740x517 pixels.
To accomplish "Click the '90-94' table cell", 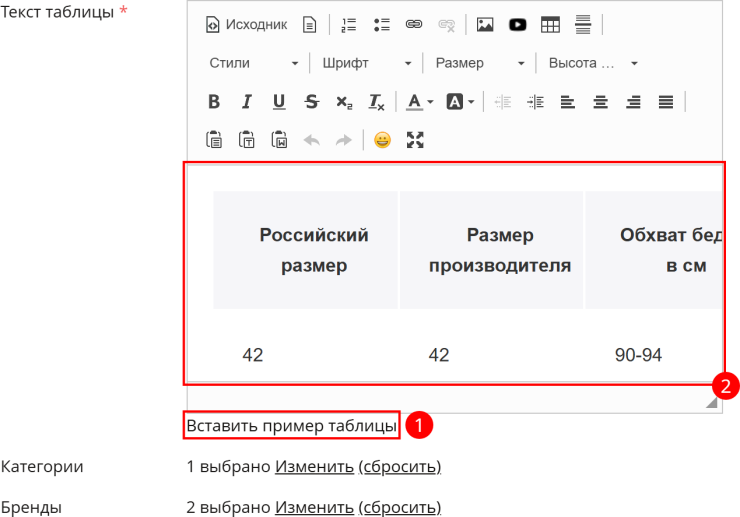I will 638,355.
